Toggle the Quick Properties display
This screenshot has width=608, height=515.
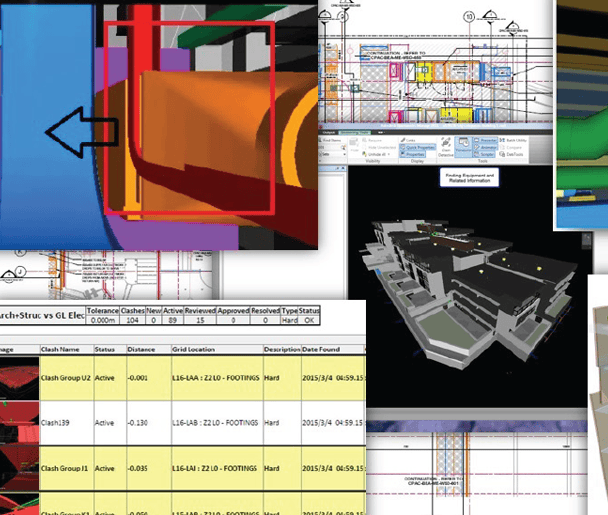click(x=418, y=147)
